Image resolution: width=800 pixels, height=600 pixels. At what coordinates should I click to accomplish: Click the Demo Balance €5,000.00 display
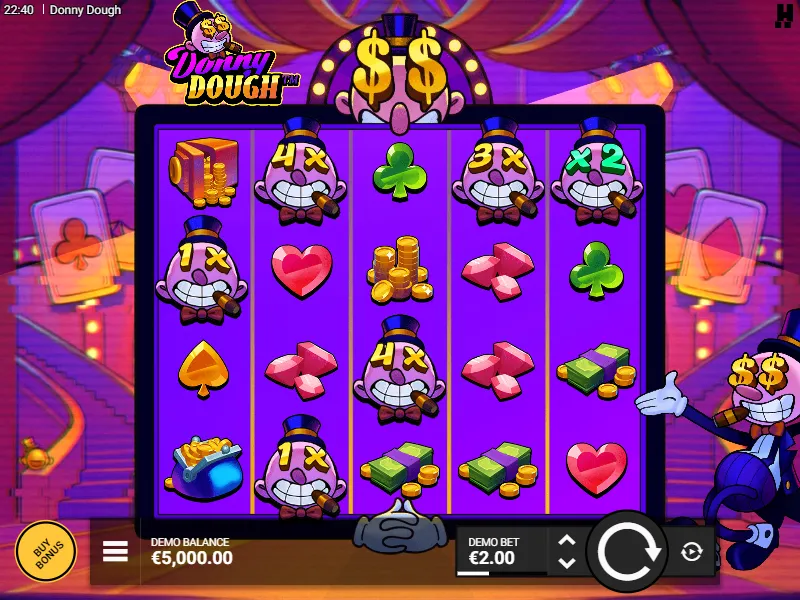coord(192,552)
